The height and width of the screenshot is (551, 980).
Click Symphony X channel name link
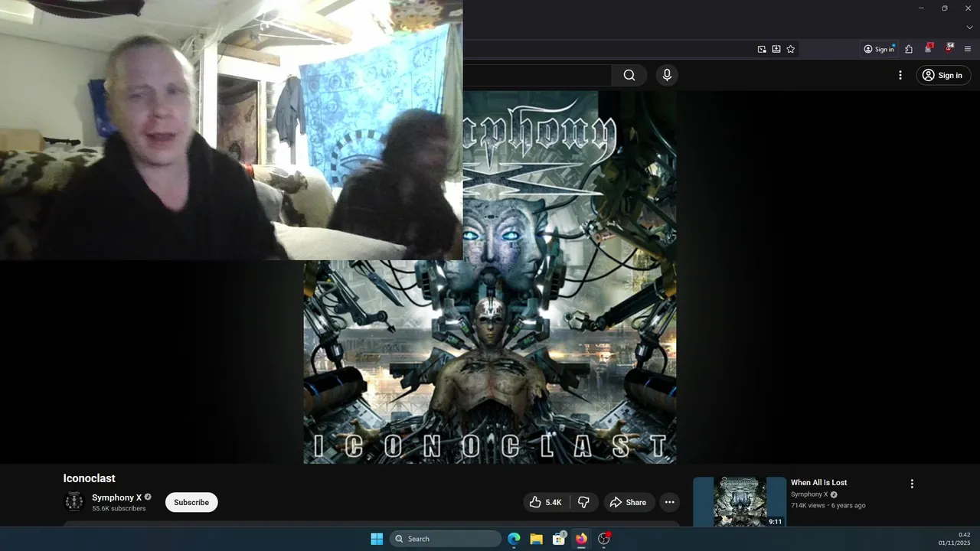point(116,497)
